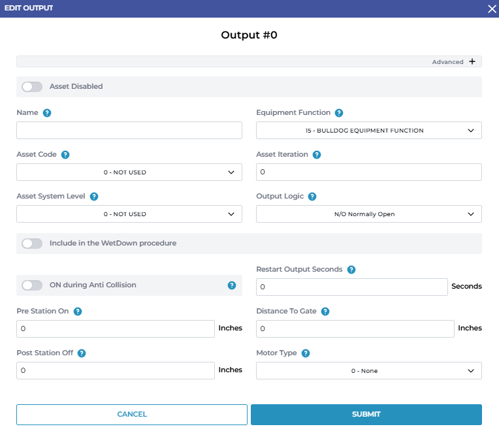499x448 pixels.
Task: Open the Asset Code dropdown
Action: (x=129, y=172)
